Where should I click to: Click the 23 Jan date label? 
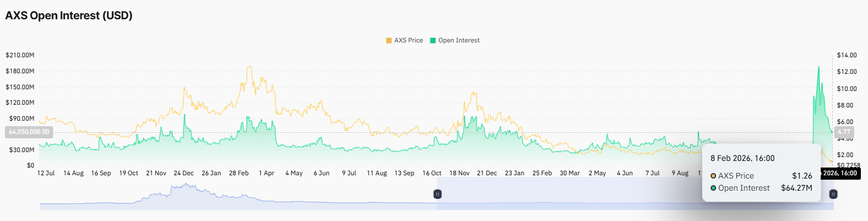pos(515,173)
